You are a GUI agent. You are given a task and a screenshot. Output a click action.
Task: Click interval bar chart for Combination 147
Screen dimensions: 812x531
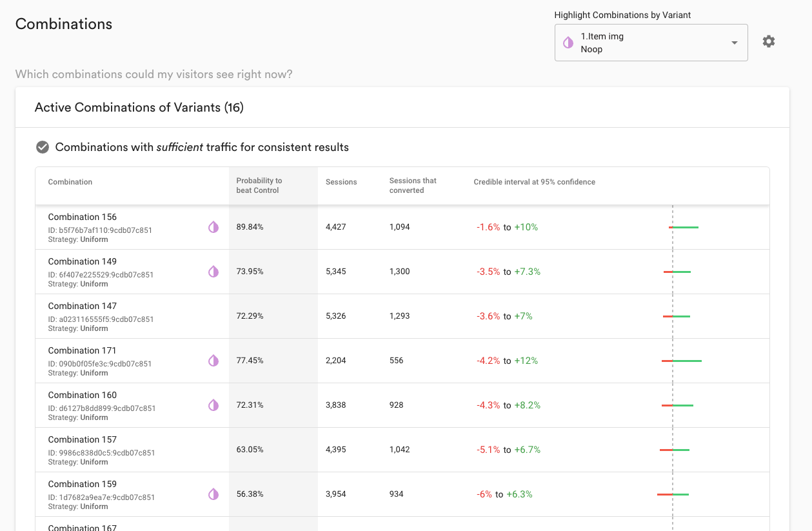[x=677, y=316]
